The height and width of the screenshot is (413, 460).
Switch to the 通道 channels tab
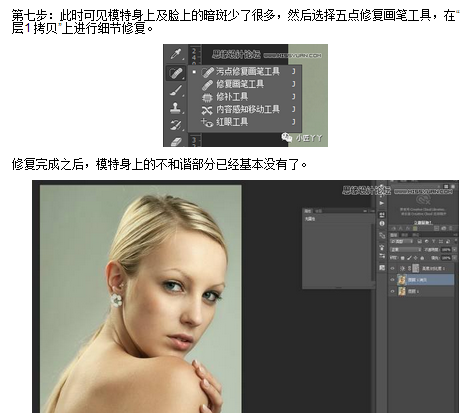[x=405, y=235]
